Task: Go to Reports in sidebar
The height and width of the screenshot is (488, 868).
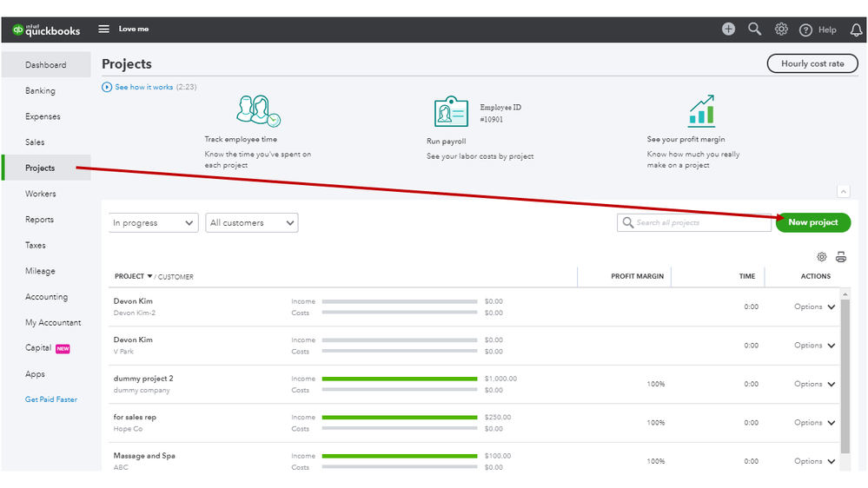Action: click(x=40, y=220)
